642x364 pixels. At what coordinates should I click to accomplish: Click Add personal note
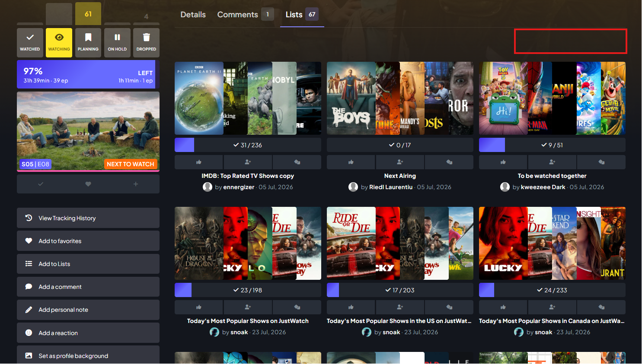click(88, 310)
